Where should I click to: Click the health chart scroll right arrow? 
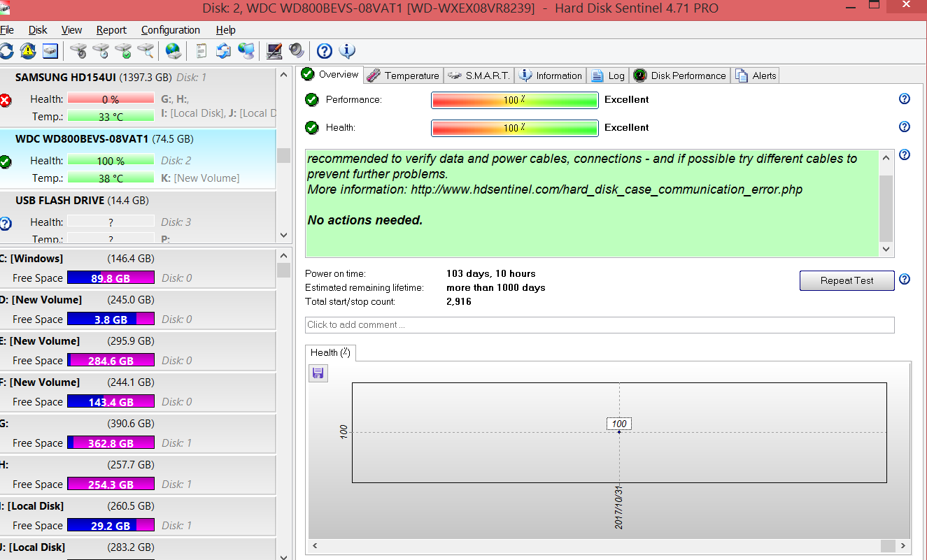pyautogui.click(x=905, y=545)
